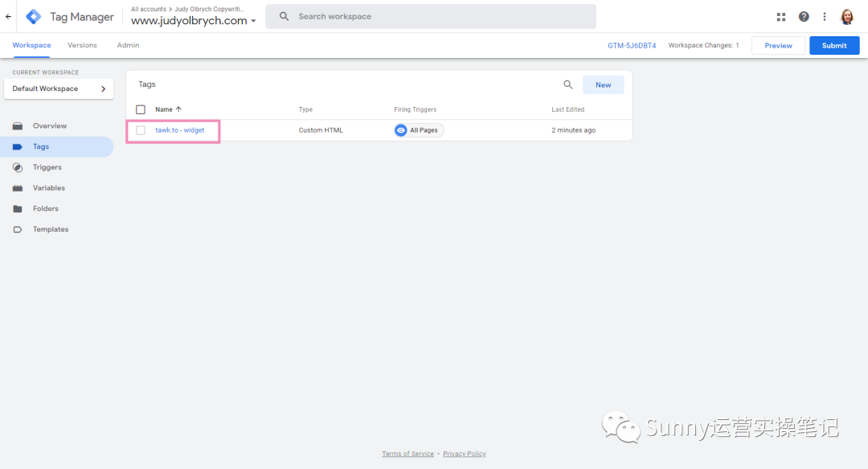868x469 pixels.
Task: Click the Firing Triggers column header
Action: click(x=416, y=109)
